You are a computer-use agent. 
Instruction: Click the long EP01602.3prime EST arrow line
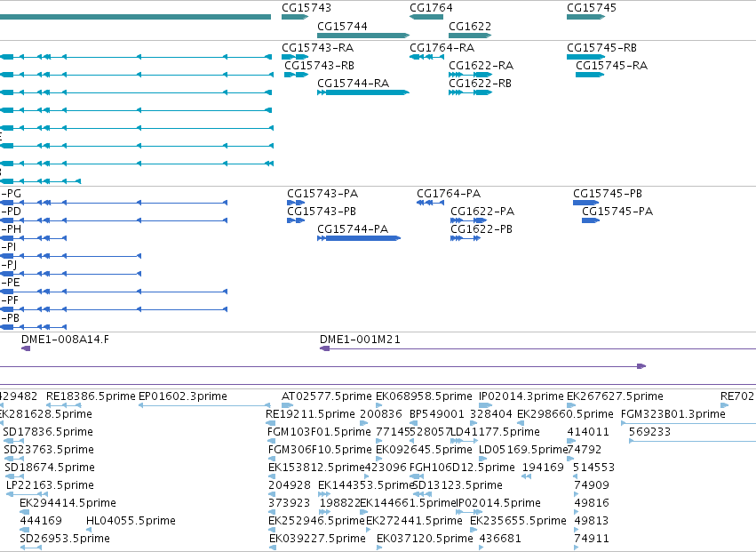click(x=204, y=405)
